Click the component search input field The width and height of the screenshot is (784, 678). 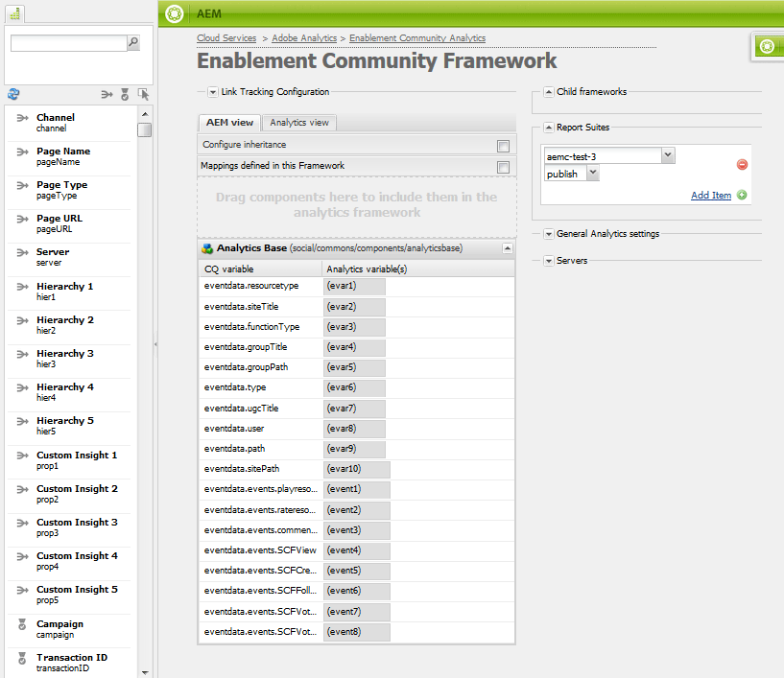click(69, 43)
